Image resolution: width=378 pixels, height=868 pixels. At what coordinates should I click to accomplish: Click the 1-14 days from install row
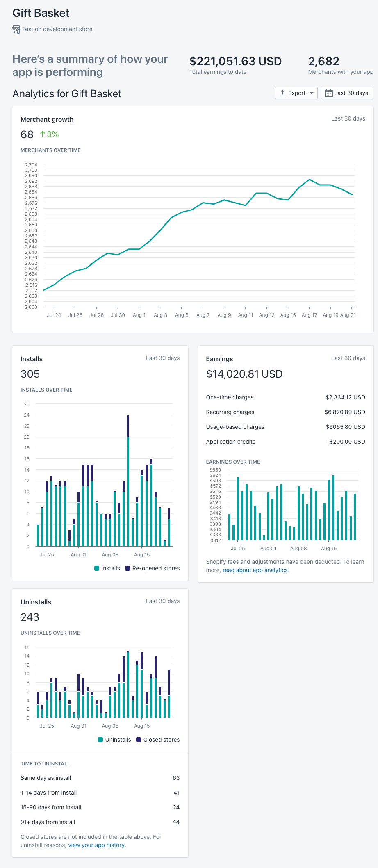pyautogui.click(x=100, y=793)
